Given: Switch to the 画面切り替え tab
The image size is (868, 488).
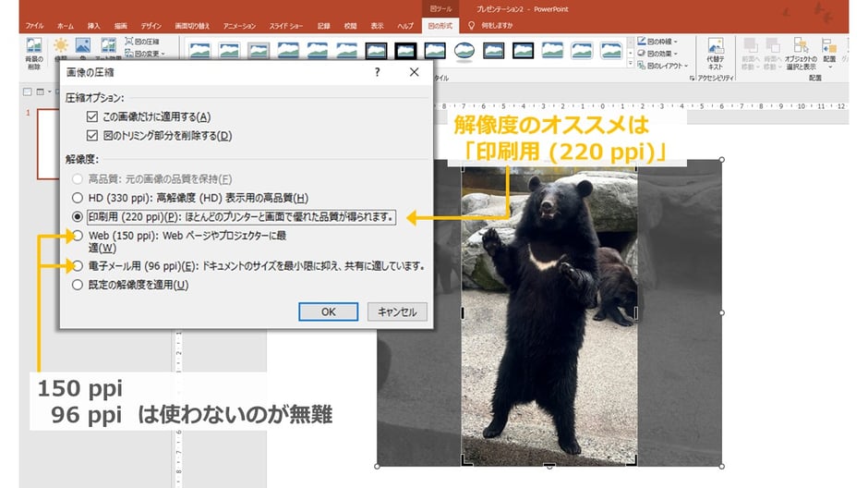Looking at the screenshot, I should click(192, 26).
